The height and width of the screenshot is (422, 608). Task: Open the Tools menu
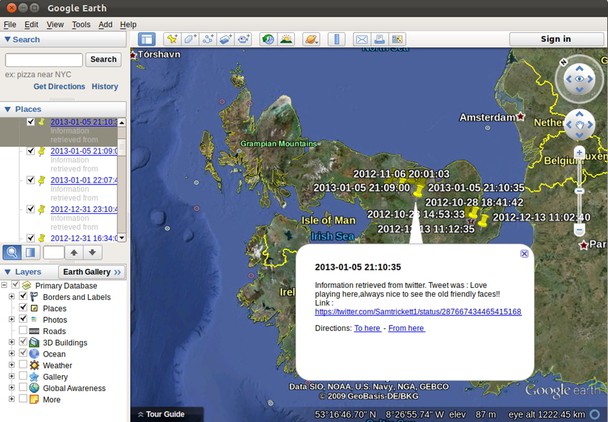[x=81, y=24]
